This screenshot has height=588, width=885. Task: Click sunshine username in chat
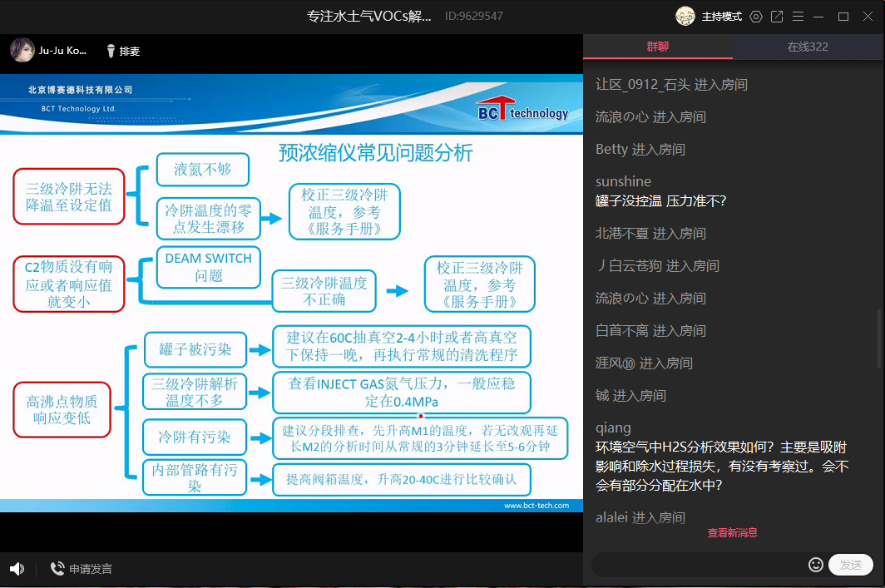point(623,181)
